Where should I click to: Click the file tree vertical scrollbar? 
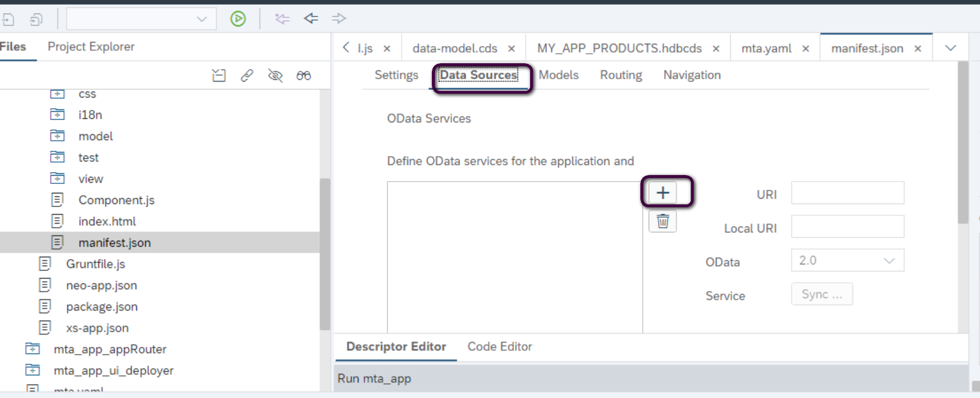(325, 254)
